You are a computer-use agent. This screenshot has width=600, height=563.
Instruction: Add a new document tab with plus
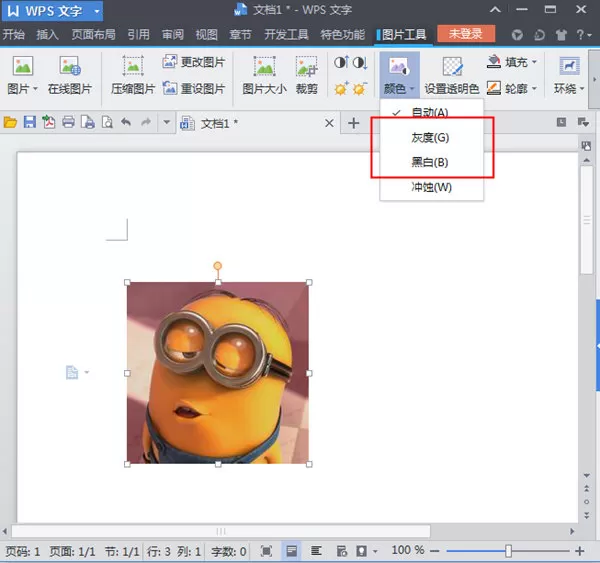coord(354,123)
